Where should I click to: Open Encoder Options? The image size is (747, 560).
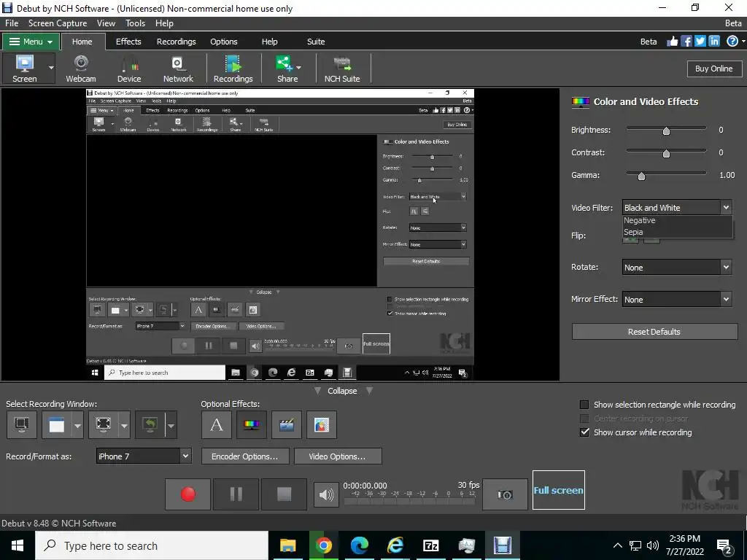point(245,456)
